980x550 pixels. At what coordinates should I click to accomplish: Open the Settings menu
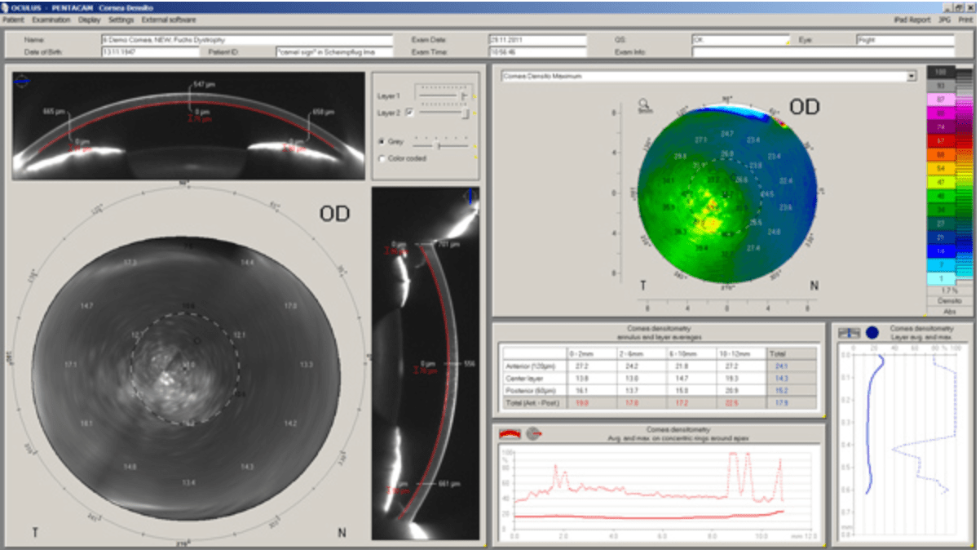(x=121, y=19)
